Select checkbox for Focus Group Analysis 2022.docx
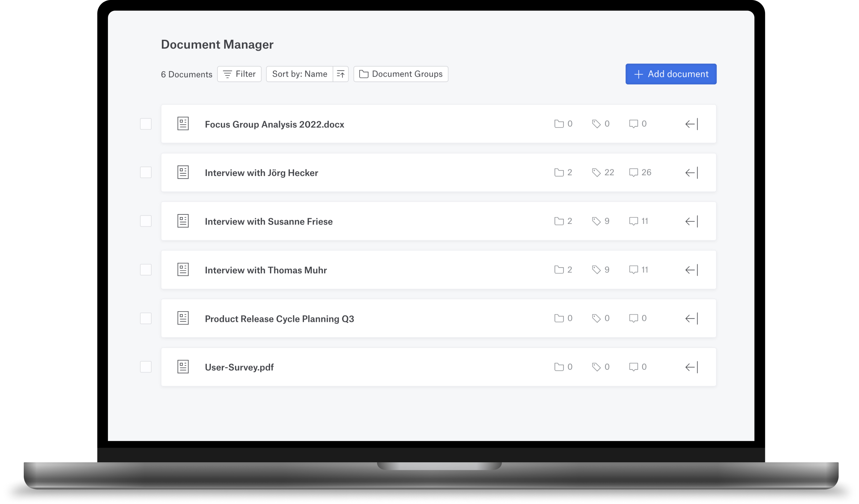Viewport: 859px width, 504px height. point(146,124)
